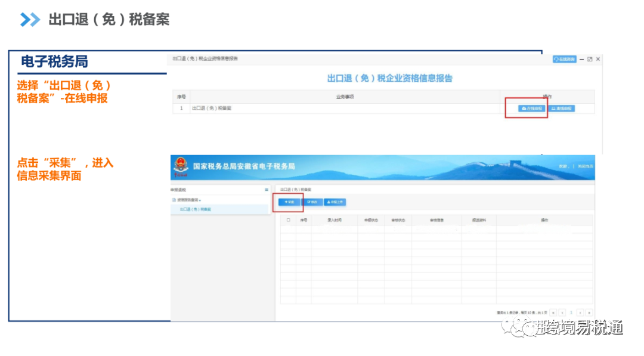The height and width of the screenshot is (356, 644).
Task: Click the 在线申报 online filing icon
Action: click(524, 108)
